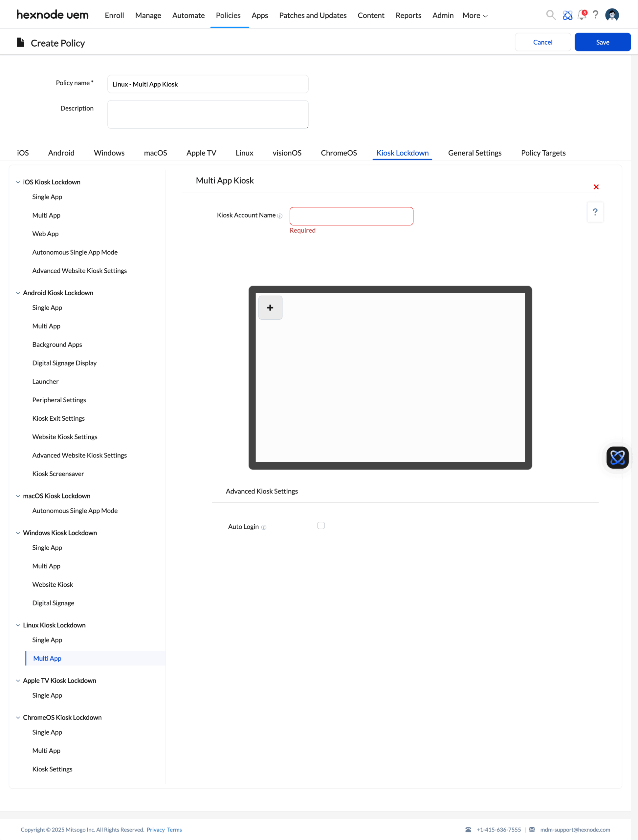Select Background Apps in Android section

[57, 345]
